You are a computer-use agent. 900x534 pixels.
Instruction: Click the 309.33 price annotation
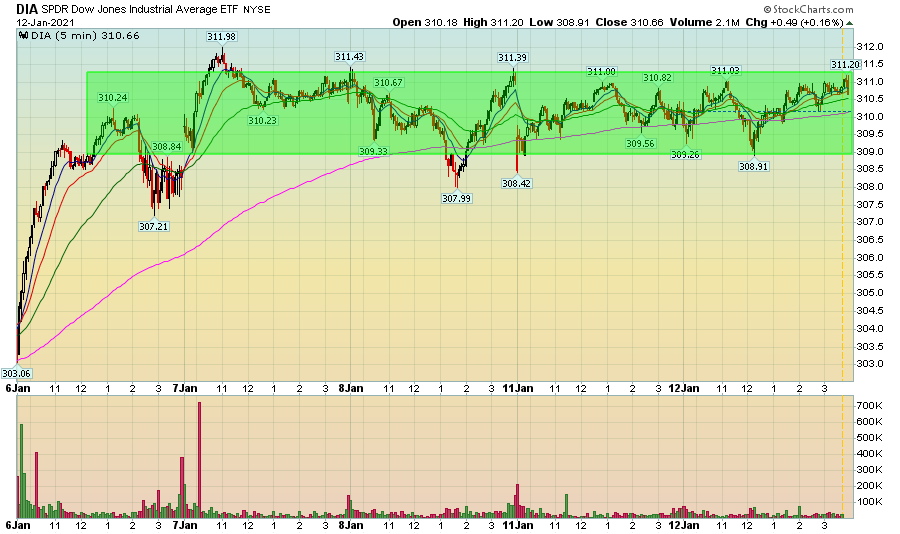coord(374,152)
